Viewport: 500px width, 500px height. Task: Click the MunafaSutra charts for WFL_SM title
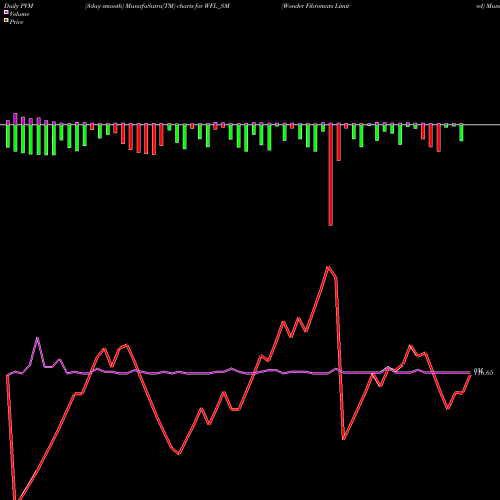[157, 6]
